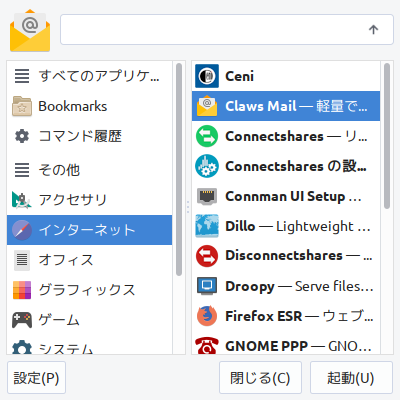The image size is (400, 400).
Task: Click the システム gear icon
Action: point(22,347)
